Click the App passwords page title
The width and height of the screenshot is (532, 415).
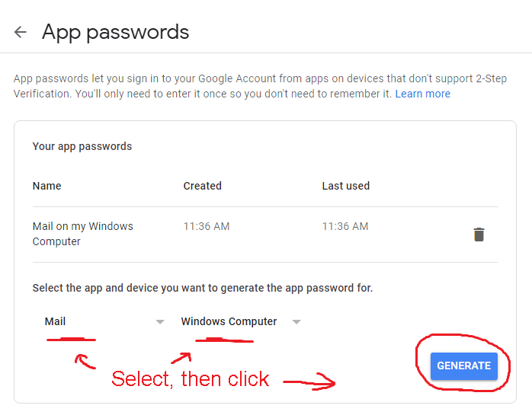point(115,32)
